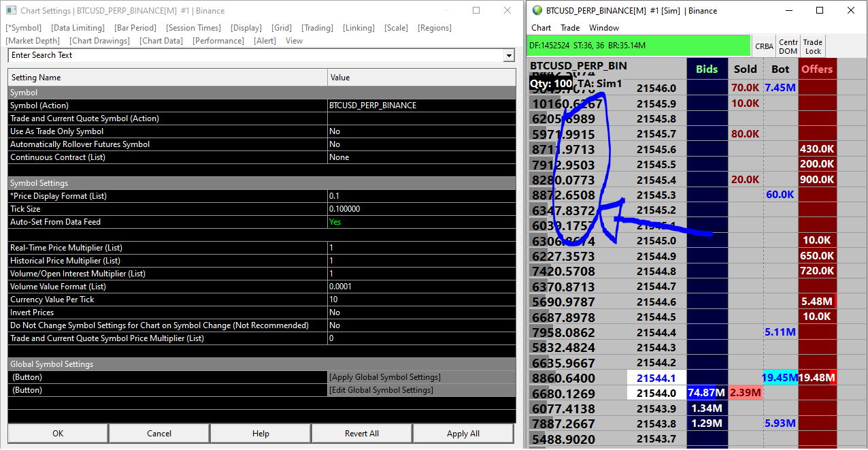Expand the search text dropdown arrow

[x=509, y=56]
